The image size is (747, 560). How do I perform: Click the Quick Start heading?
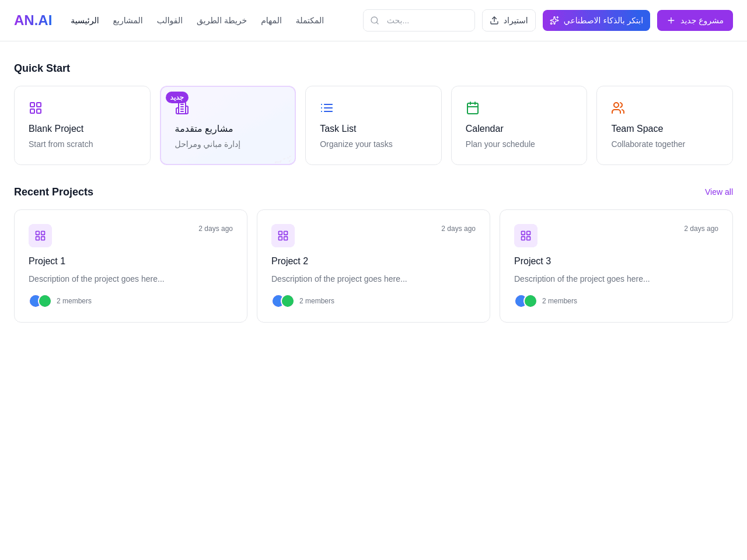click(x=42, y=68)
